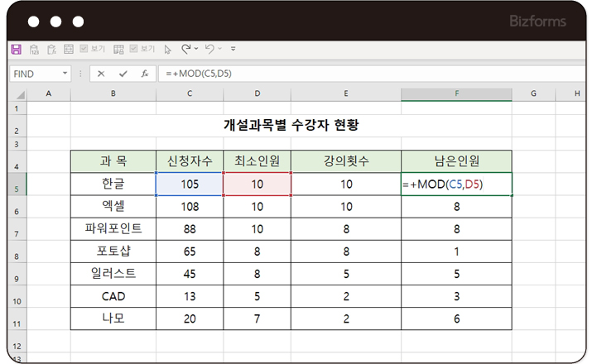
Task: Select the 나모 subject cell
Action: (x=113, y=318)
